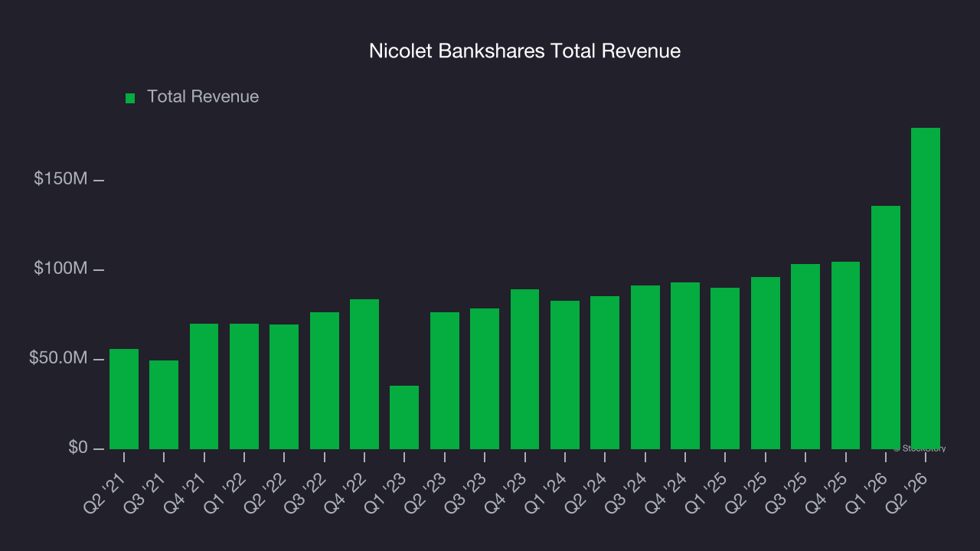
Task: Select the Q1 '26 revenue bar
Action: [886, 328]
